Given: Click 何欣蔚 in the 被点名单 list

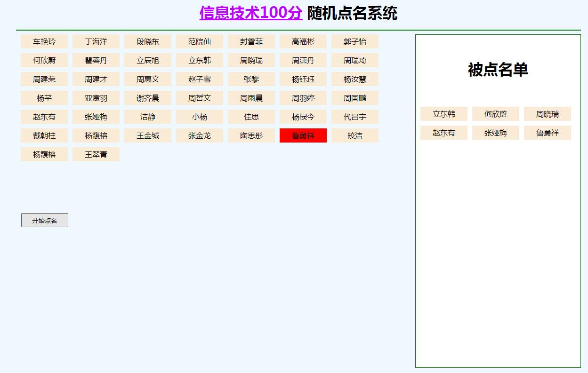Looking at the screenshot, I should click(496, 114).
